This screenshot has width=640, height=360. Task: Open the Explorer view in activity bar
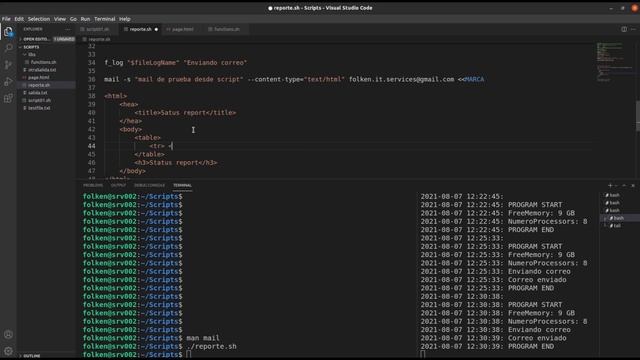[8, 31]
